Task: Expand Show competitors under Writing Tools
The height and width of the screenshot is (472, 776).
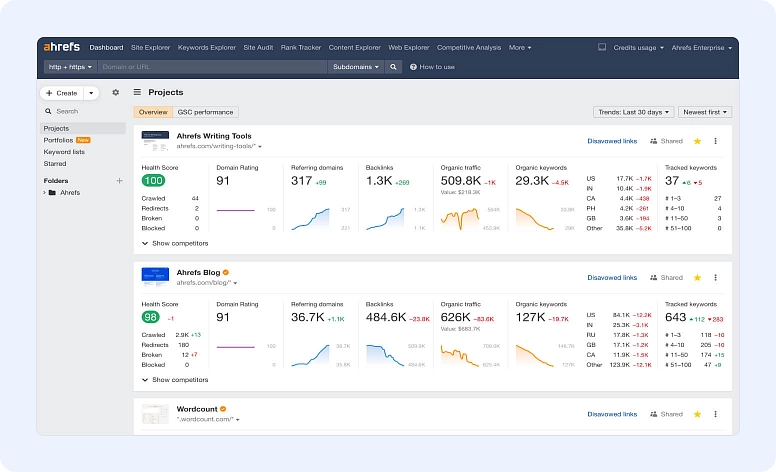Action: click(175, 243)
